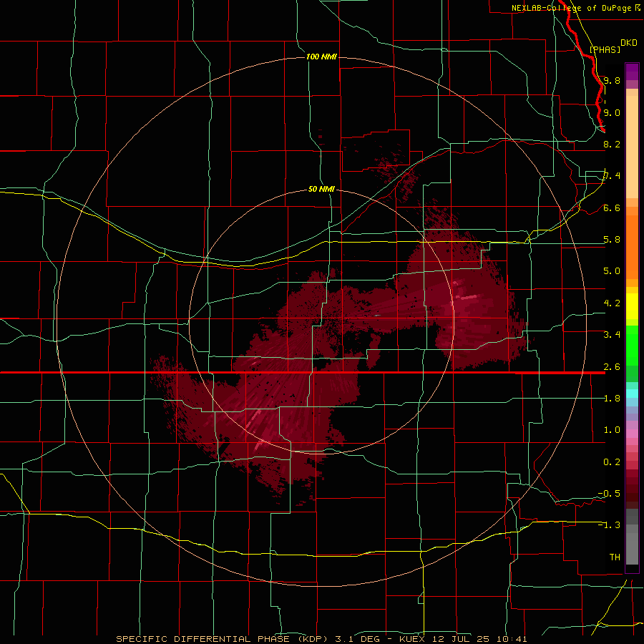Click the 5.8 value on the color scale
Viewport: 644px width, 644px height.
click(x=612, y=240)
